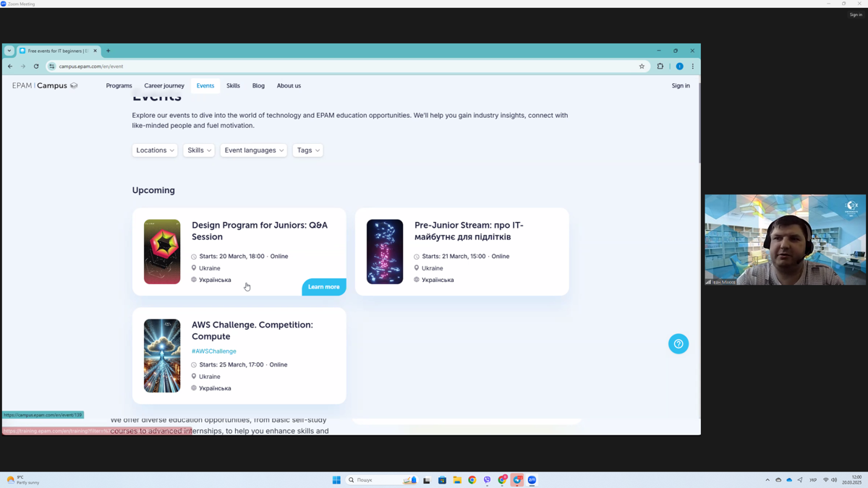The width and height of the screenshot is (868, 488).
Task: Open File Explorer from the taskbar
Action: [x=457, y=480]
